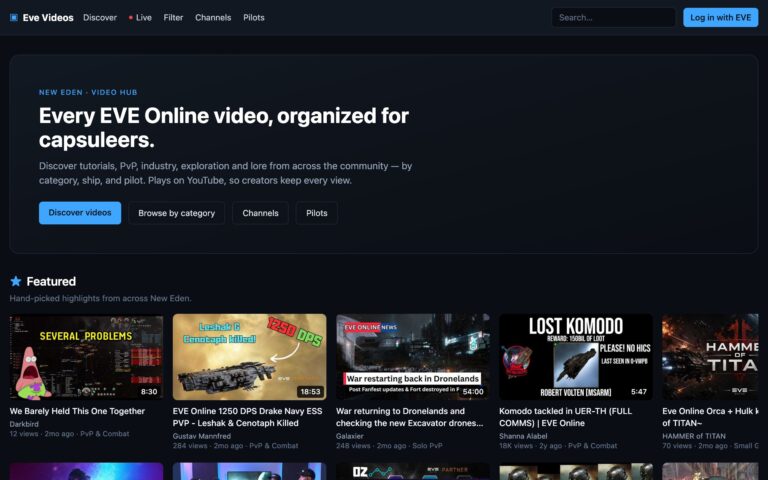Click the Pilots button in hero section
This screenshot has height=480, width=768.
coord(316,213)
